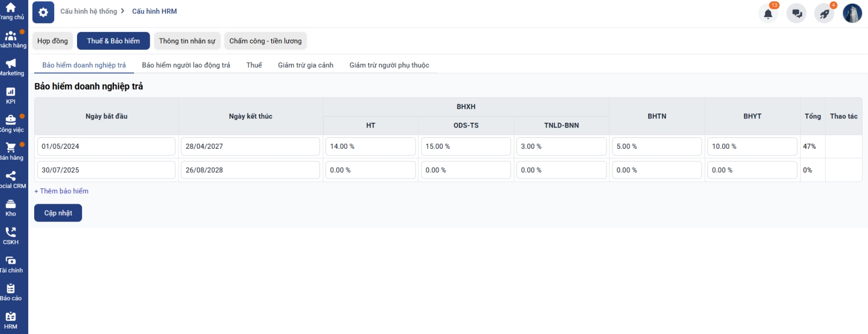Open CSKH customer care module
This screenshot has height=334, width=868.
[x=11, y=236]
